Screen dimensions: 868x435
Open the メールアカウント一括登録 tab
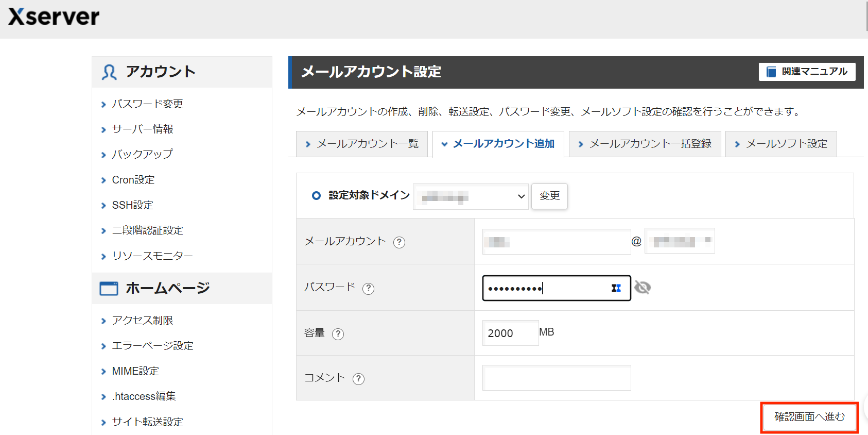[x=645, y=144]
